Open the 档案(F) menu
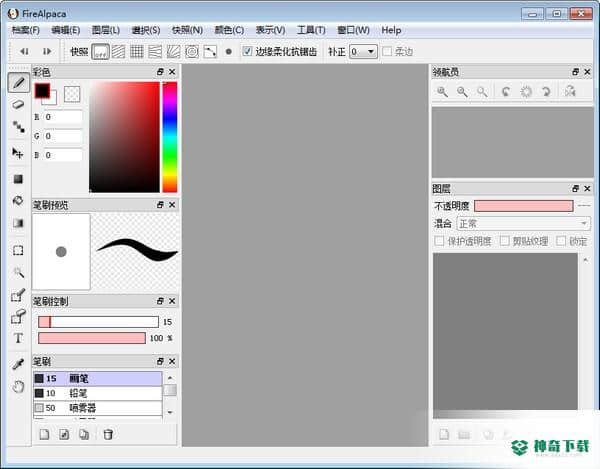The height and width of the screenshot is (469, 600). [26, 30]
